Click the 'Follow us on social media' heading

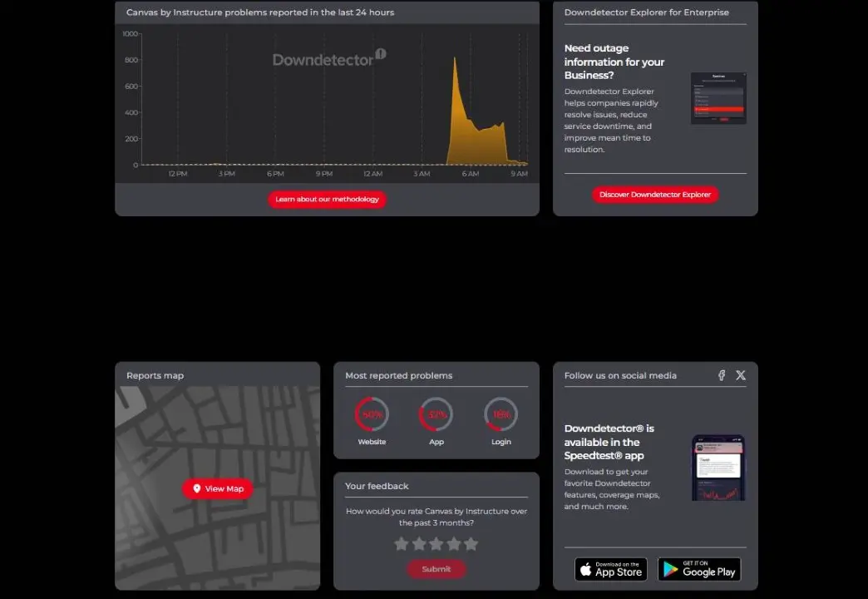[620, 375]
